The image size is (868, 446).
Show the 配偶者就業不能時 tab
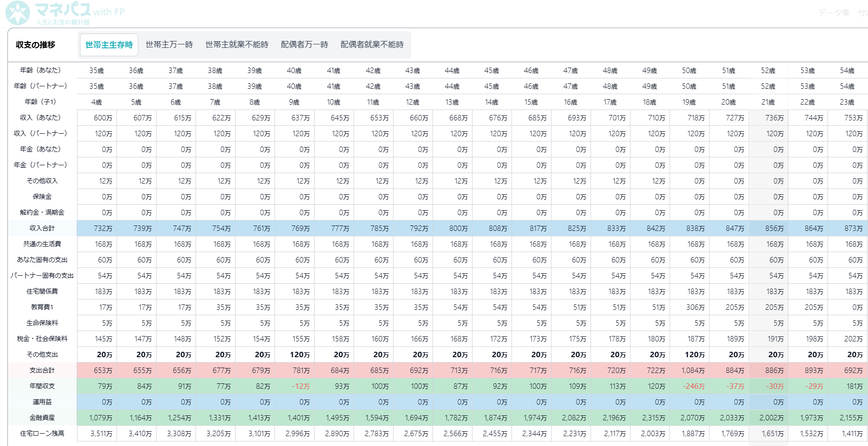pyautogui.click(x=372, y=45)
